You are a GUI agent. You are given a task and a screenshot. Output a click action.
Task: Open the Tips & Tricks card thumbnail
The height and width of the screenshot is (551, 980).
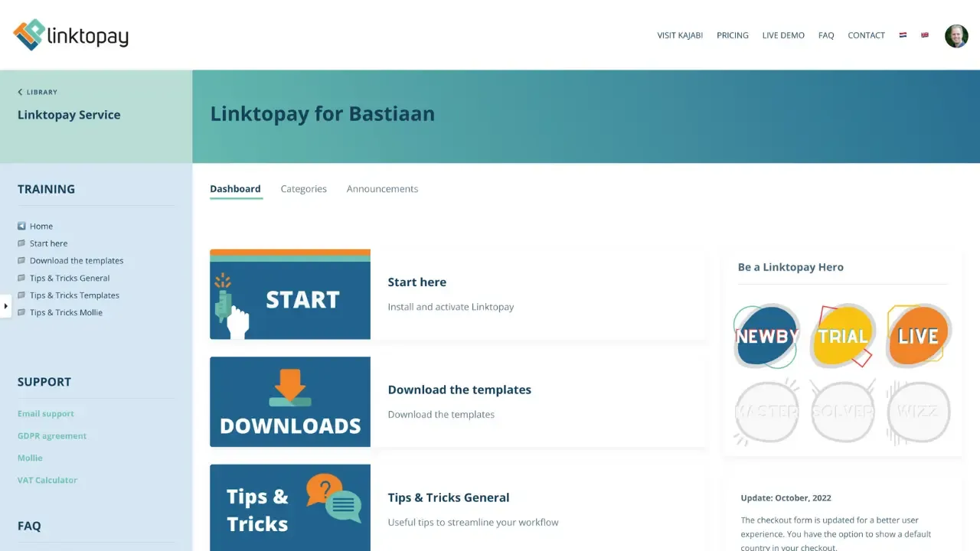click(x=290, y=507)
